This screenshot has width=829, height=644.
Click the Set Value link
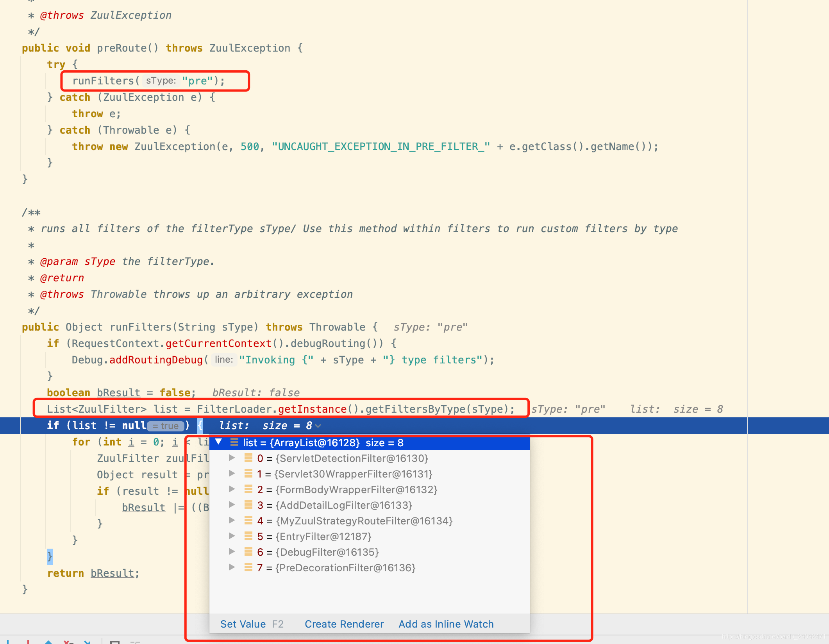(x=243, y=624)
